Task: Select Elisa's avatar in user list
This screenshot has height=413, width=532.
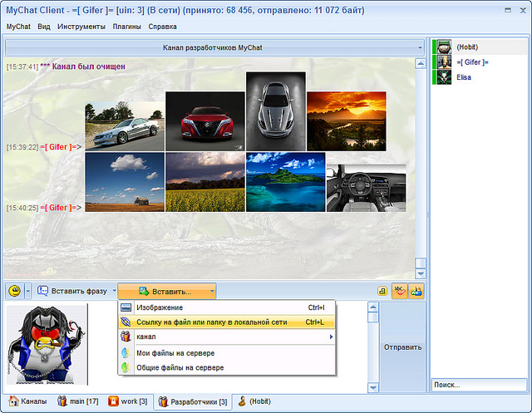Action: (444, 77)
